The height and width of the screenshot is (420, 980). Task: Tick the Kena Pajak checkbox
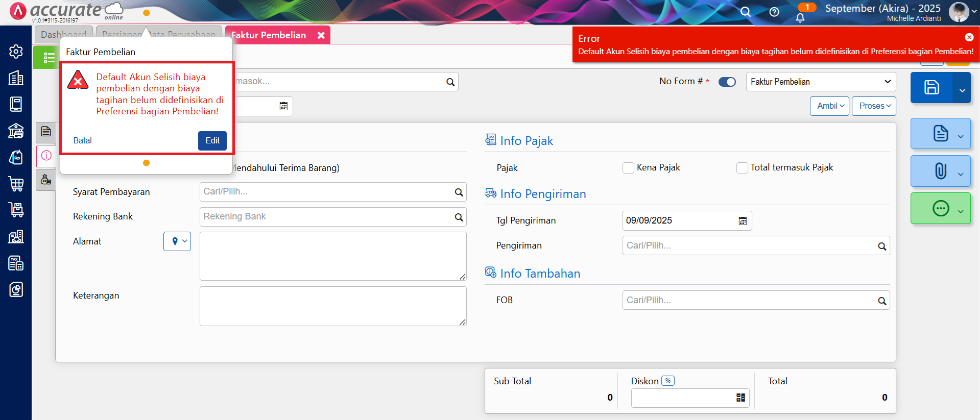(x=628, y=168)
